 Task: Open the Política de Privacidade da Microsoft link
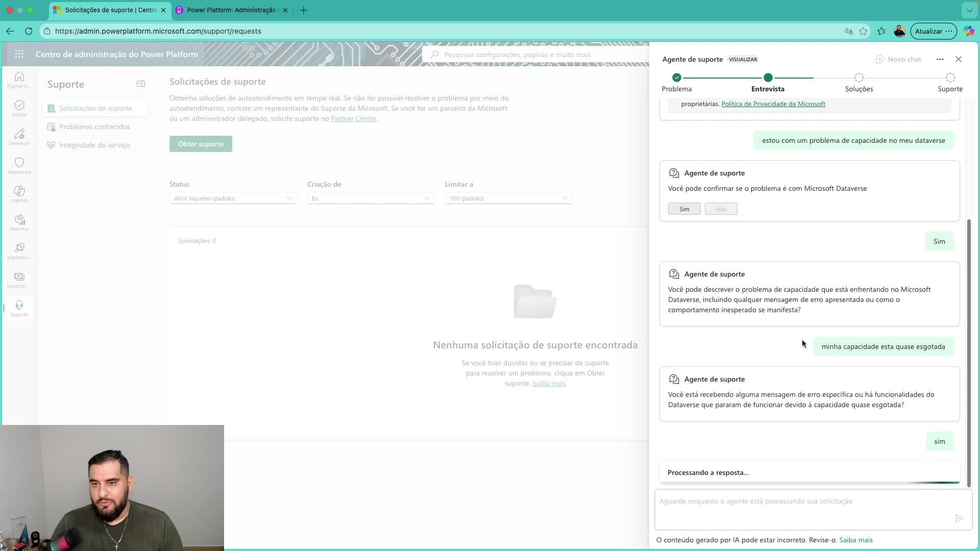(773, 104)
